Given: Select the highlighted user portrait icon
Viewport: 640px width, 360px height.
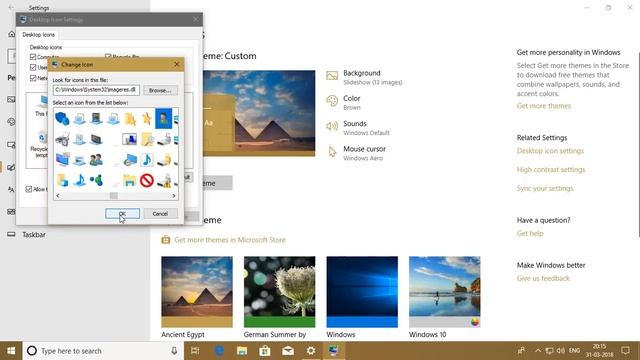Looking at the screenshot, I should click(164, 119).
